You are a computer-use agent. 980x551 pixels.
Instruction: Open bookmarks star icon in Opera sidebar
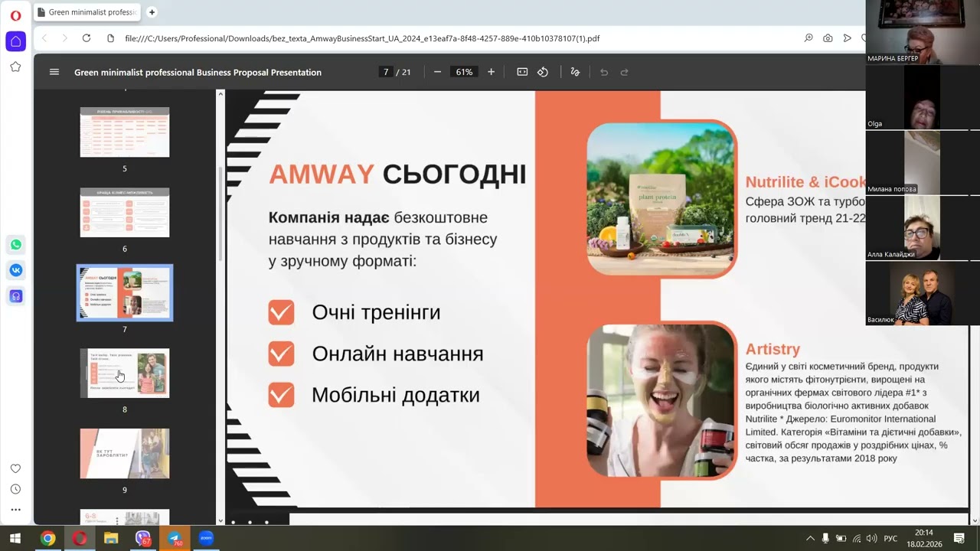click(x=15, y=67)
